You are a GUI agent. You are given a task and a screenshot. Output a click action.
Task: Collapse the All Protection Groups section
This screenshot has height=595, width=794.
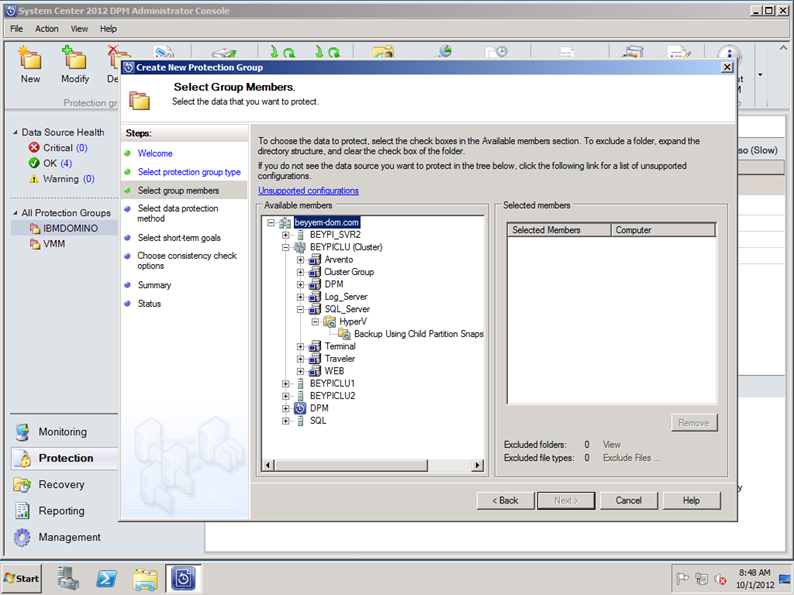[x=15, y=213]
